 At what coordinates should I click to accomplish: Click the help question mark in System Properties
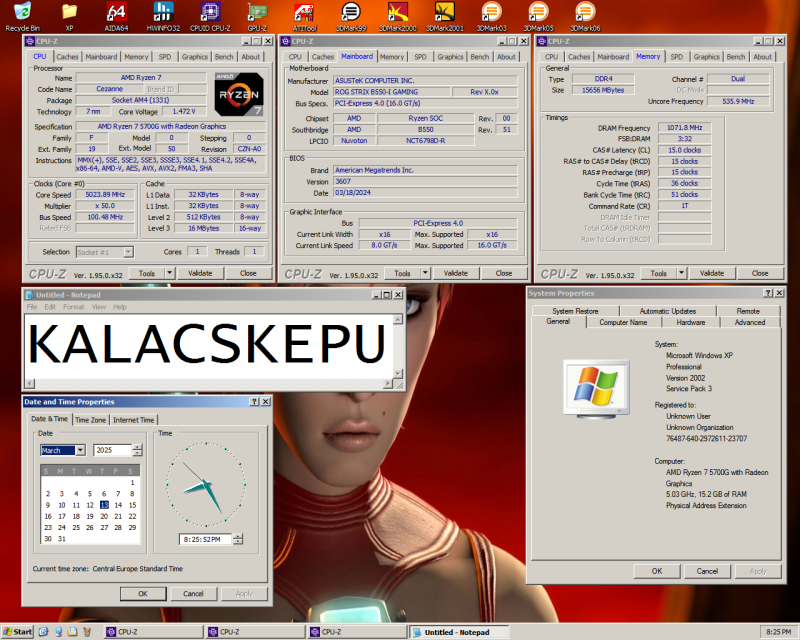[768, 293]
